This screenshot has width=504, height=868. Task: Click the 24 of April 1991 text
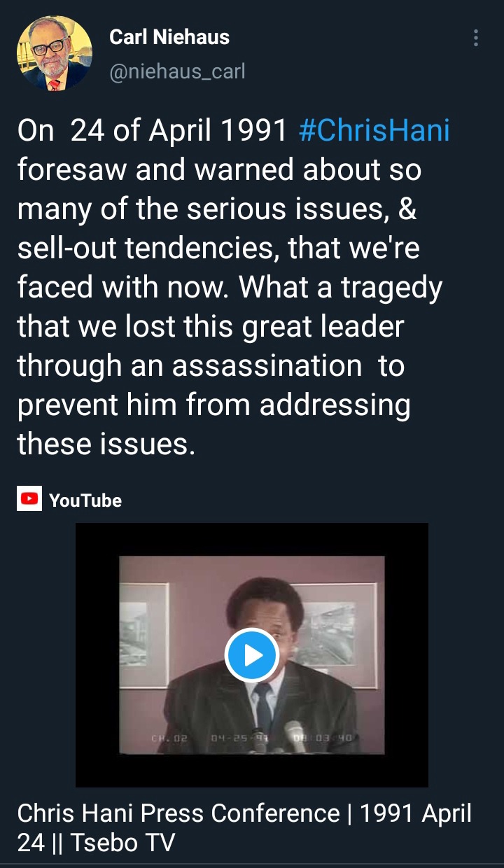click(x=179, y=131)
